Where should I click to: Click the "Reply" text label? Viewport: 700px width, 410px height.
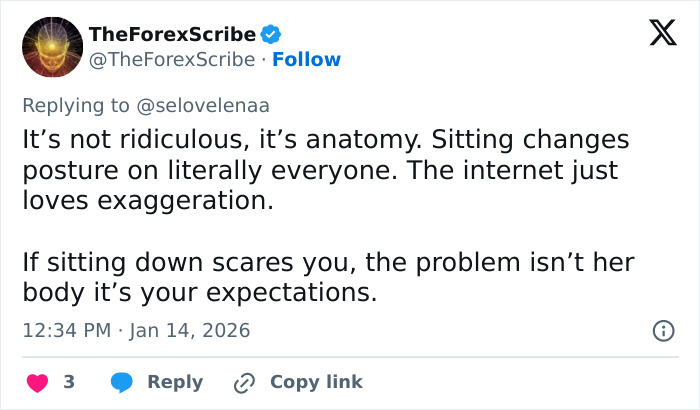(175, 382)
